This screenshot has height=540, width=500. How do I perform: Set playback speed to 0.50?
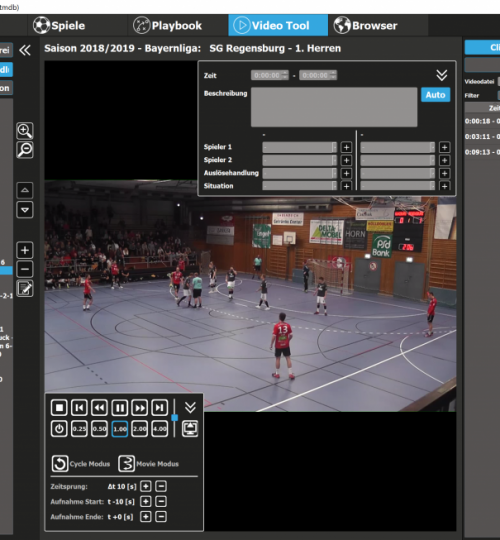pos(100,429)
